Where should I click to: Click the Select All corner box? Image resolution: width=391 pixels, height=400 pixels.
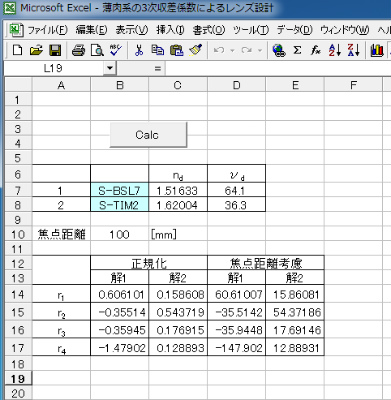(18, 85)
